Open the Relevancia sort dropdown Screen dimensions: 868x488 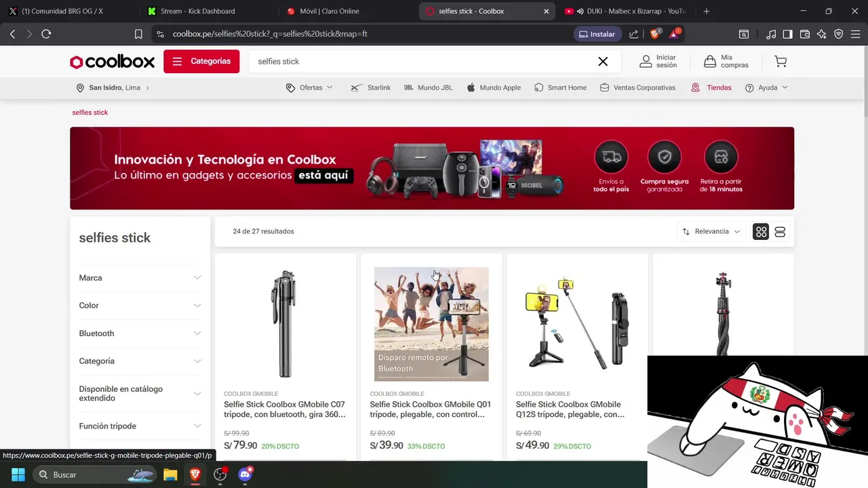711,232
